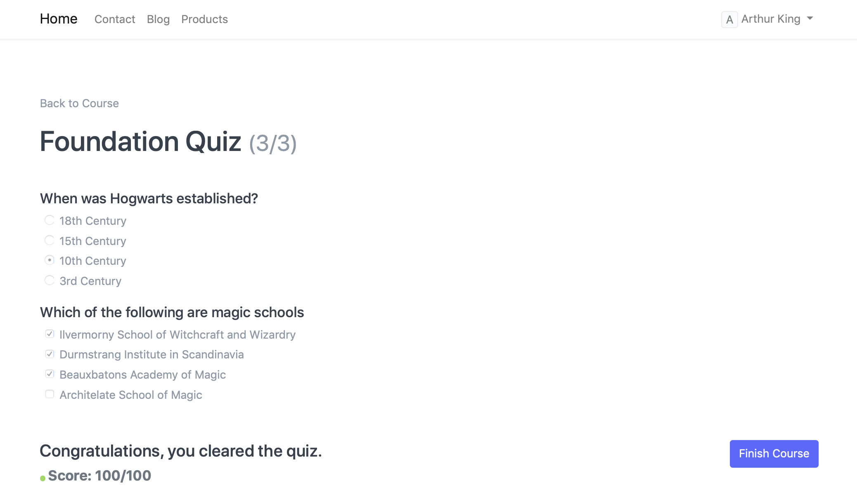Navigate to the Products page
Image resolution: width=857 pixels, height=504 pixels.
(204, 19)
